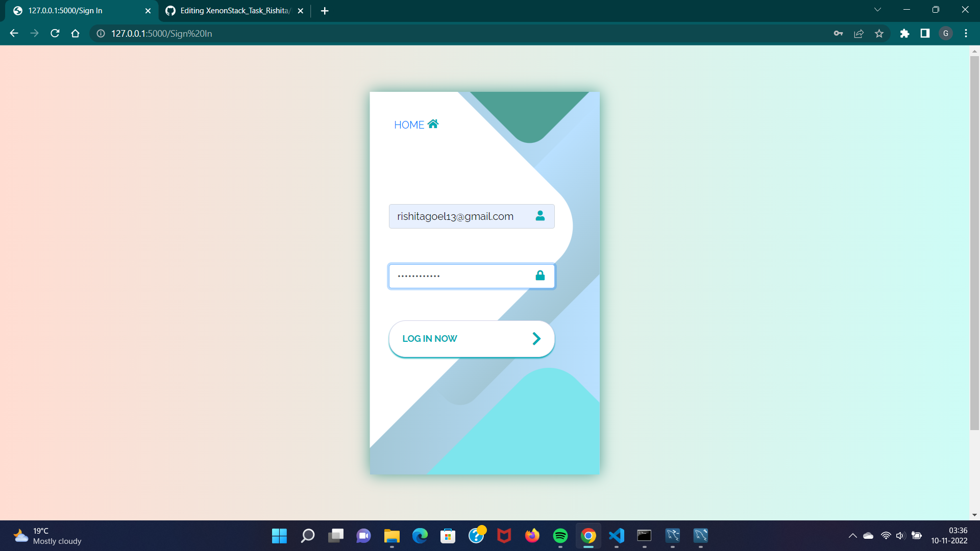This screenshot has width=980, height=551.
Task: Expand hidden icons in the system tray
Action: tap(852, 536)
